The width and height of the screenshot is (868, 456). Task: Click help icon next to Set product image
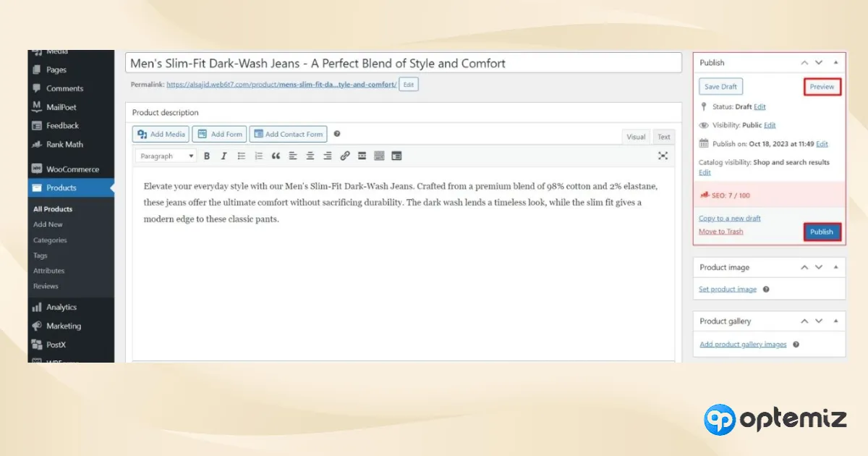tap(766, 290)
